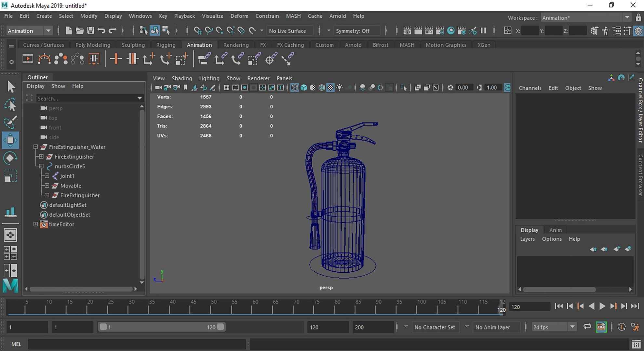Image resolution: width=644 pixels, height=351 pixels.
Task: Switch to the Poly Modeling shelf tab
Action: click(93, 45)
